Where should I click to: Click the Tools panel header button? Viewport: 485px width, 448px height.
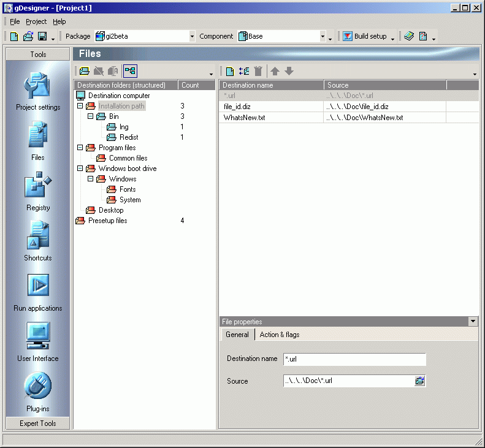point(38,55)
